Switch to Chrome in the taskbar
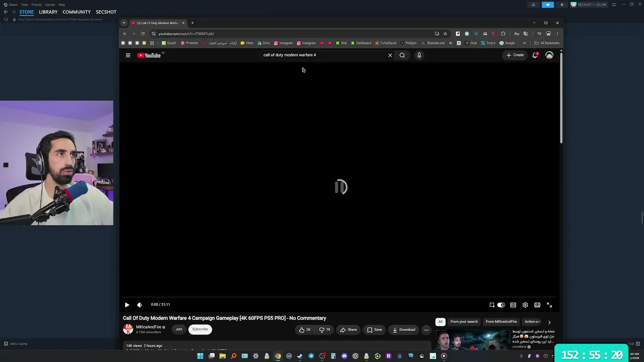This screenshot has width=644, height=362. point(278,356)
